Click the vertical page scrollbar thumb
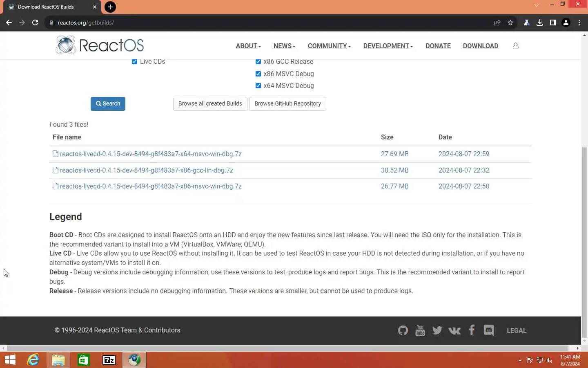 click(x=584, y=241)
